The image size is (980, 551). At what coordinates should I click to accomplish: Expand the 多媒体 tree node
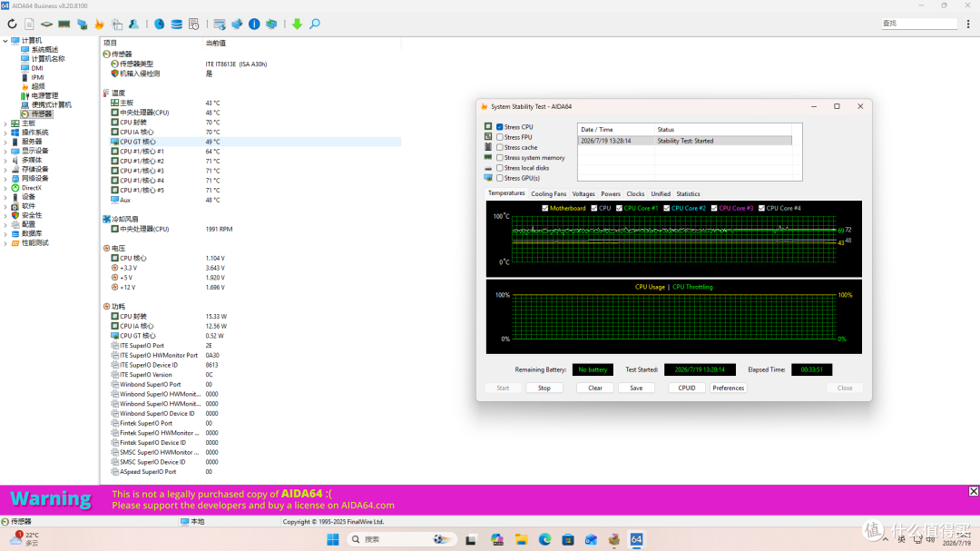(5, 160)
